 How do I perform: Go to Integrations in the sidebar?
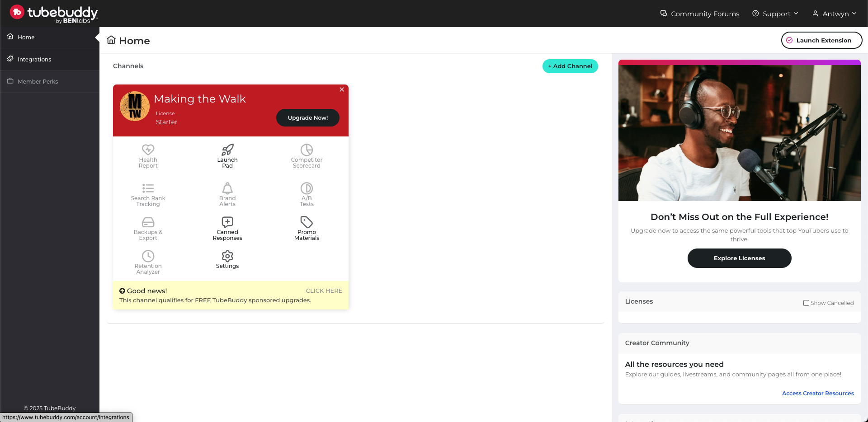click(34, 59)
